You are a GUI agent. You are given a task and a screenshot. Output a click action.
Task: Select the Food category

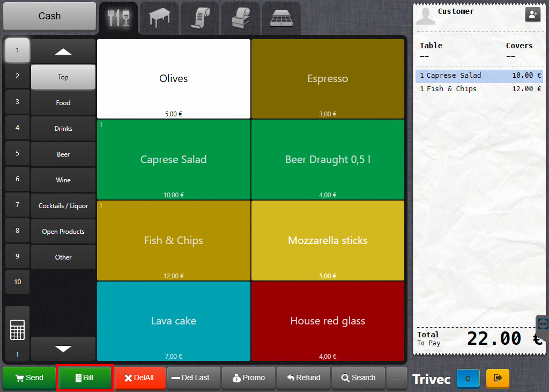[x=63, y=103]
